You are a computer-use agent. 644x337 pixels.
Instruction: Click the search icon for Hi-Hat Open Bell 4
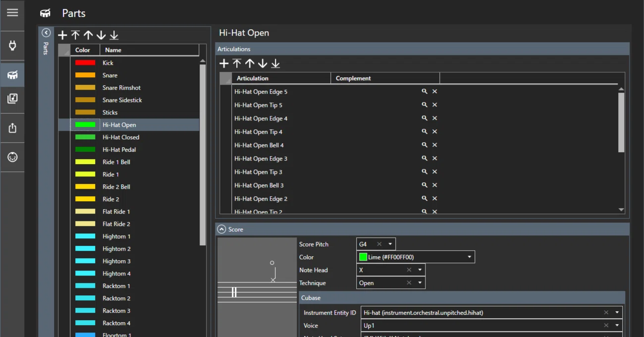tap(425, 145)
